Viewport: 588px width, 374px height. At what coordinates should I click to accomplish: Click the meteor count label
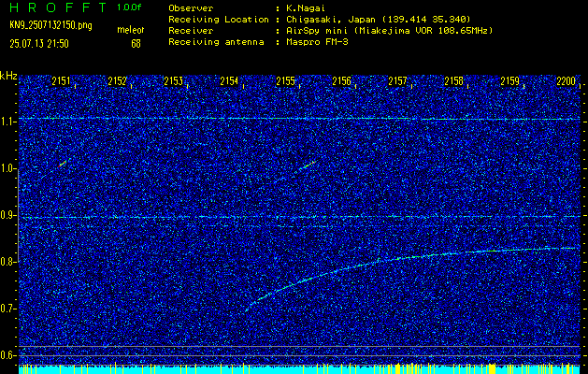131,30
